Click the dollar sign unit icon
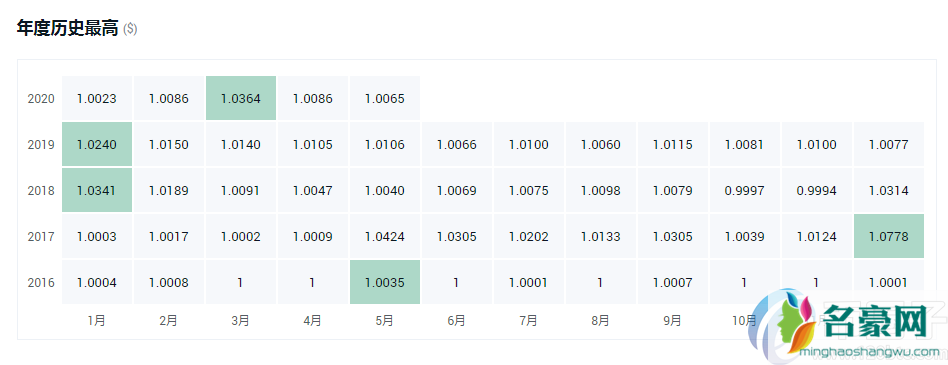Image resolution: width=948 pixels, height=365 pixels. [130, 29]
